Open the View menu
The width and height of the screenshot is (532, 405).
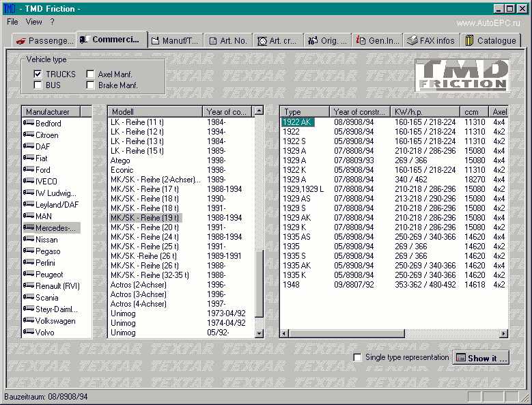click(34, 22)
